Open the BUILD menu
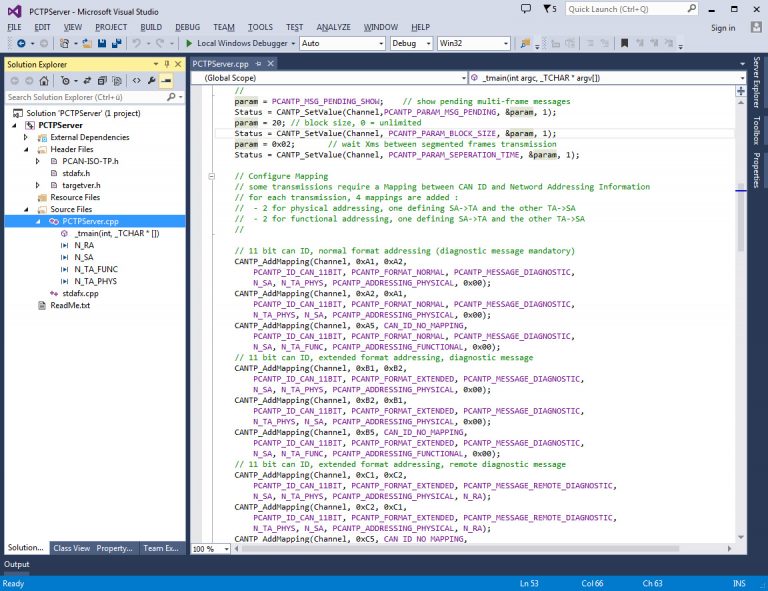 tap(151, 27)
